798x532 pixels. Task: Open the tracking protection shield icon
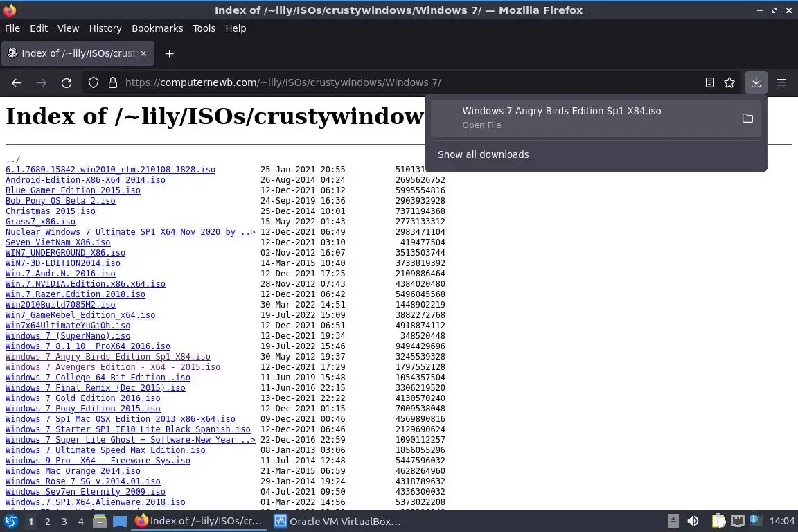(93, 82)
